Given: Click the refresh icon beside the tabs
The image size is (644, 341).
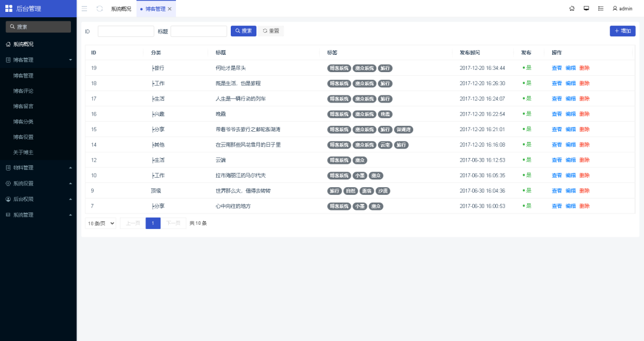Looking at the screenshot, I should (x=100, y=8).
